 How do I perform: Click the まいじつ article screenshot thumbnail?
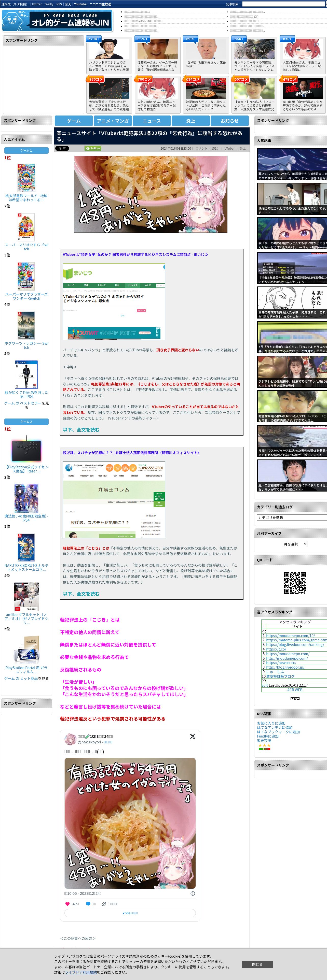114,301
